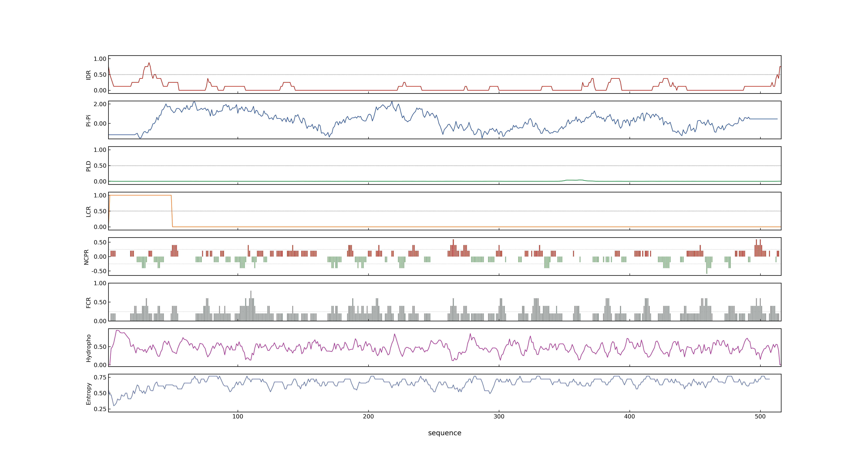
Task: Click the -0.50 tick on NCPR axis
Action: 99,271
